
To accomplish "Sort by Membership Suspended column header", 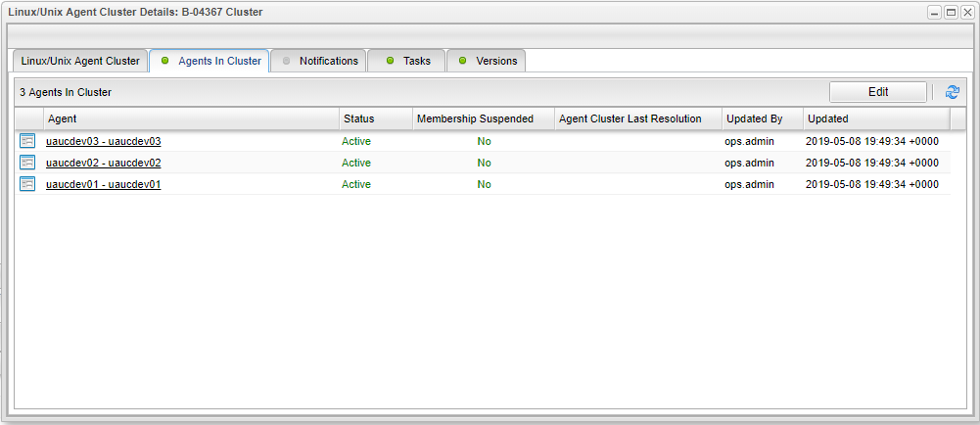I will [x=483, y=118].
